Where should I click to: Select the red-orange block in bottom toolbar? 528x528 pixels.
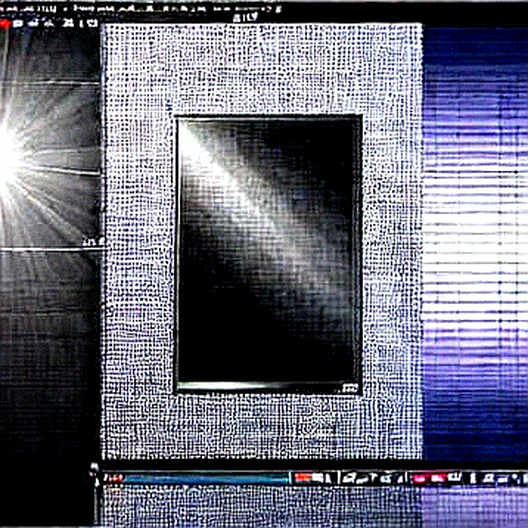302,477
